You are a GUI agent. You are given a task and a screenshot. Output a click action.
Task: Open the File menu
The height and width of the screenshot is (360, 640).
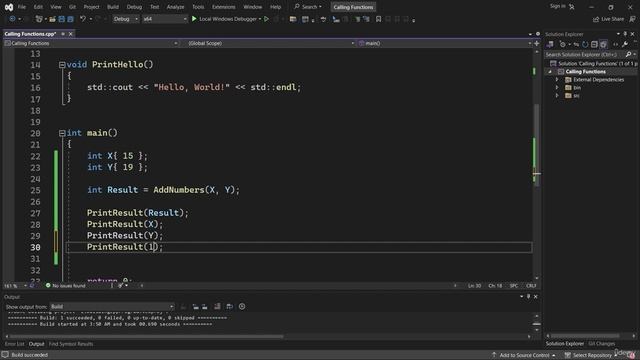22,7
